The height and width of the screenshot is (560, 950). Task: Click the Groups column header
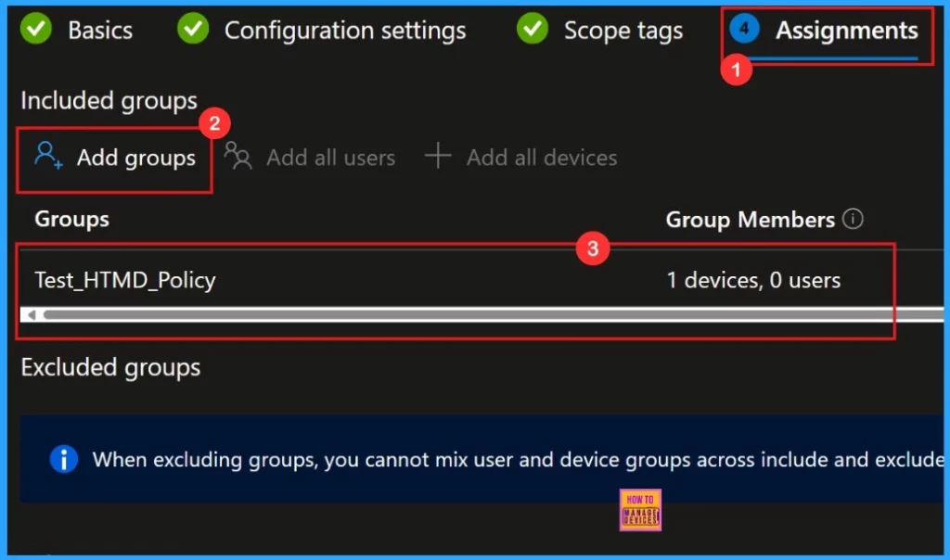coord(71,219)
